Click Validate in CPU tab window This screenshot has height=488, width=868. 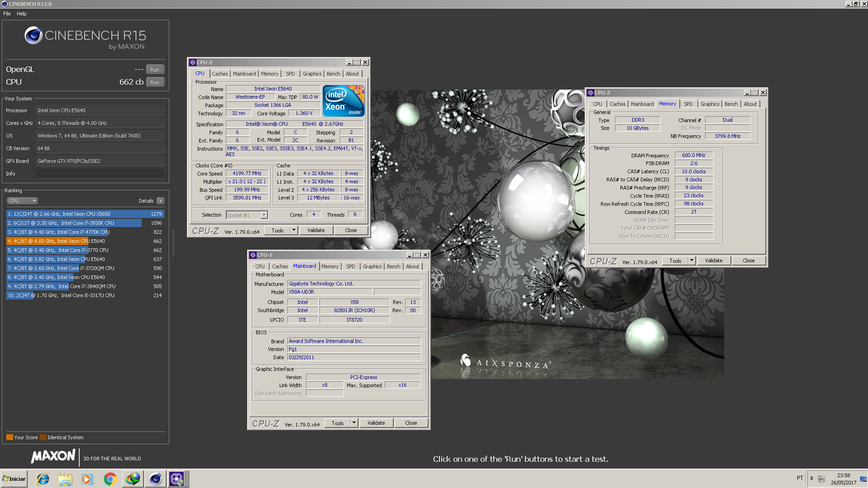click(316, 230)
